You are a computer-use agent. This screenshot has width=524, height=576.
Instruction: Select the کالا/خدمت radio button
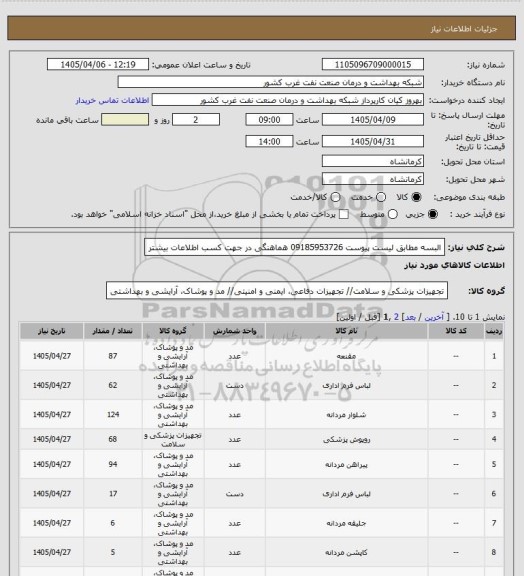pos(335,197)
